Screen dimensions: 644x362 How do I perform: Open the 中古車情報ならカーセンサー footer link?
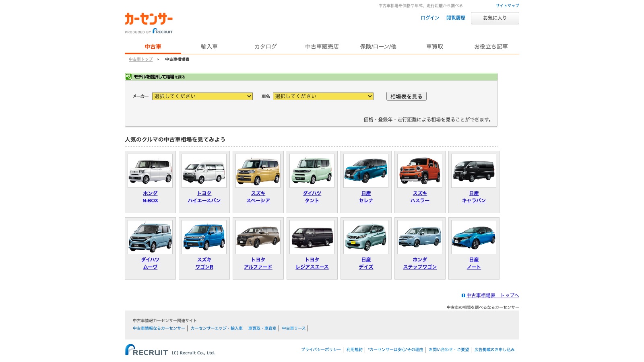tap(159, 329)
